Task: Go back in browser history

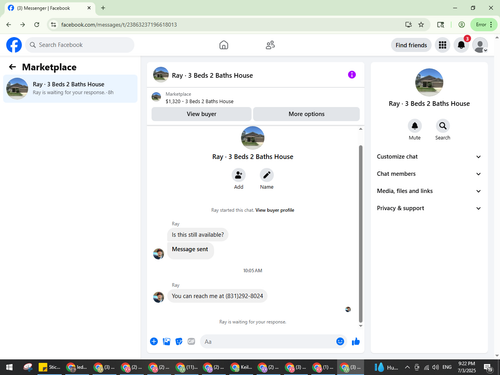Action: (9, 24)
